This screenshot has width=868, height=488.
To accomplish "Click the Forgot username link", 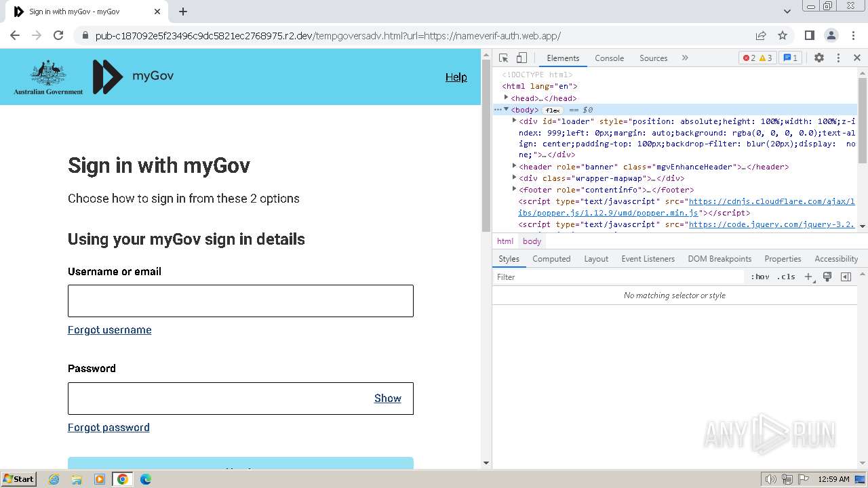I will point(109,329).
